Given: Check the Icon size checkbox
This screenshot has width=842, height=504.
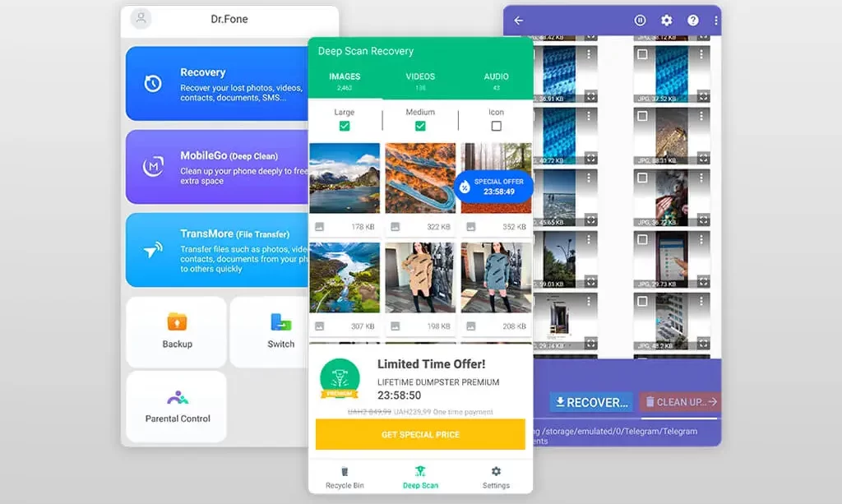Looking at the screenshot, I should [x=496, y=126].
